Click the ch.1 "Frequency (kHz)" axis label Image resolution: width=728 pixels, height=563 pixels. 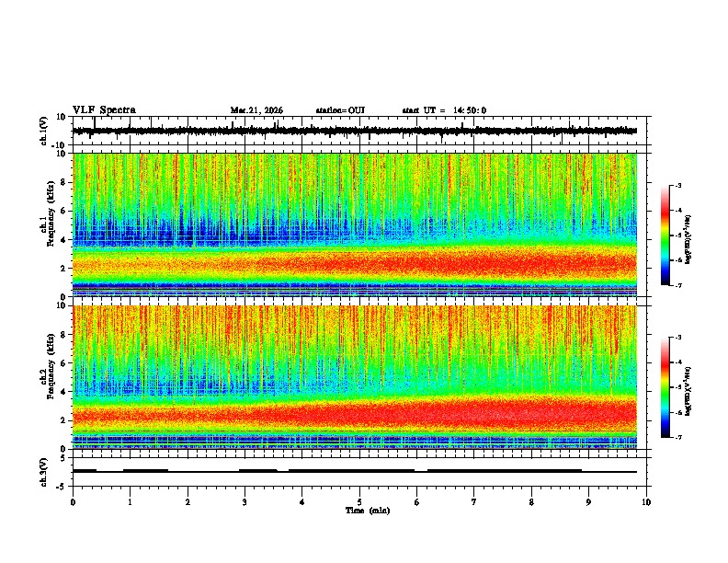click(x=51, y=214)
